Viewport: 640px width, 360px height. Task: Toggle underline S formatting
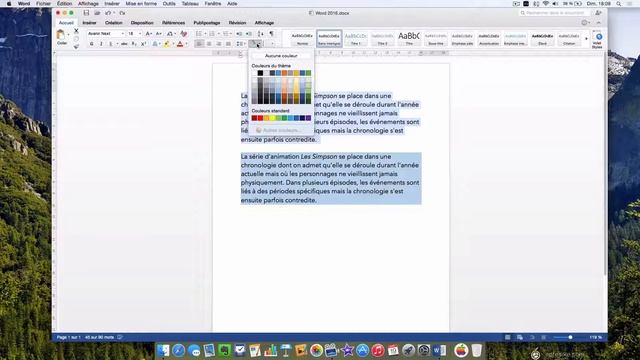(x=111, y=44)
